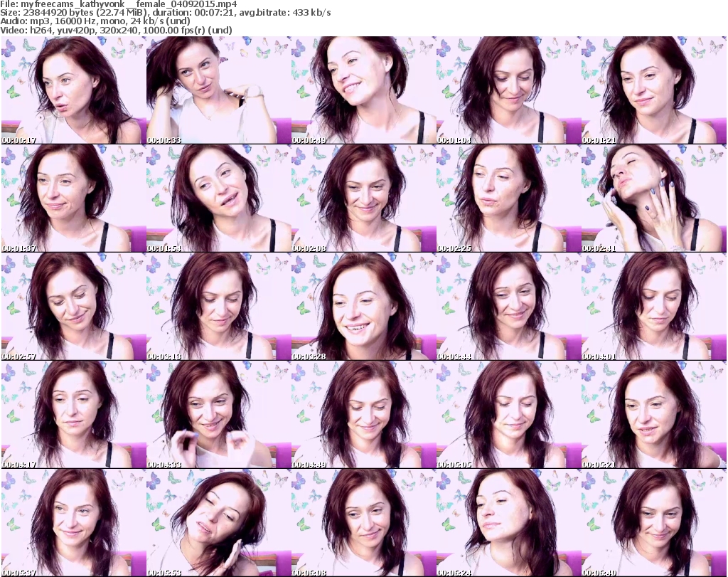The image size is (728, 577).
Task: Open the thumbnail marked 00:02:25
Action: (509, 198)
